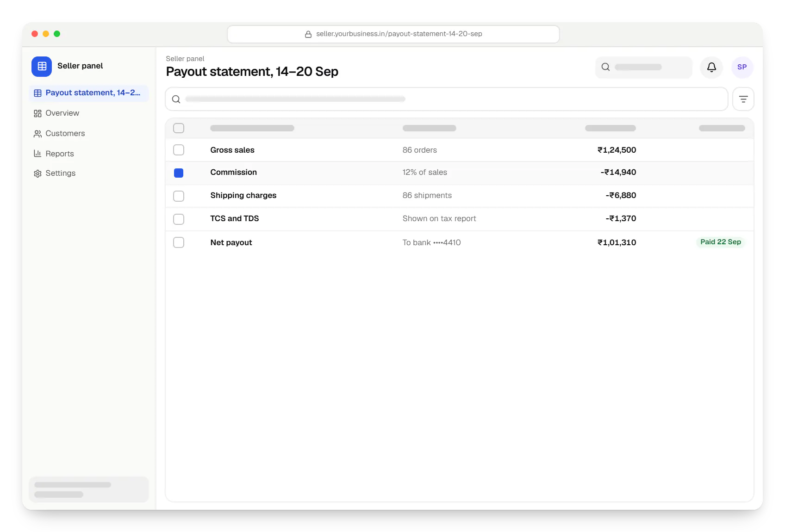This screenshot has height=532, width=785.
Task: Open Customers section in sidebar
Action: 89,134
